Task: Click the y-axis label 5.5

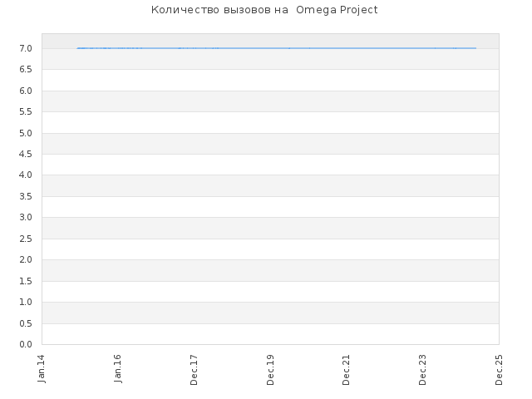Action: [26, 112]
